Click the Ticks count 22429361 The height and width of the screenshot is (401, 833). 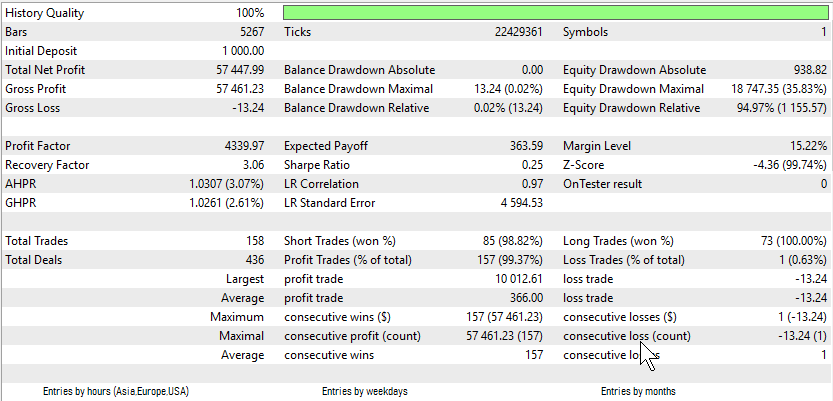pyautogui.click(x=518, y=32)
